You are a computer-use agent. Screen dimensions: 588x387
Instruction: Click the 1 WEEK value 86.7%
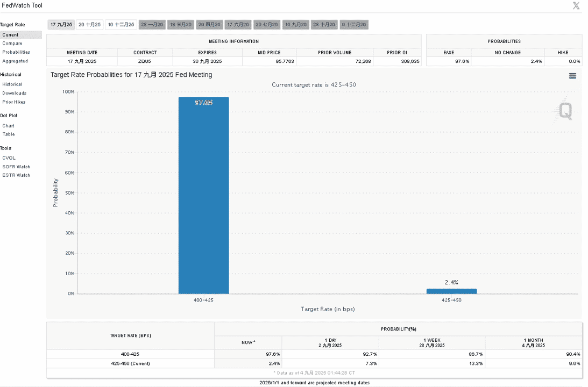476,354
